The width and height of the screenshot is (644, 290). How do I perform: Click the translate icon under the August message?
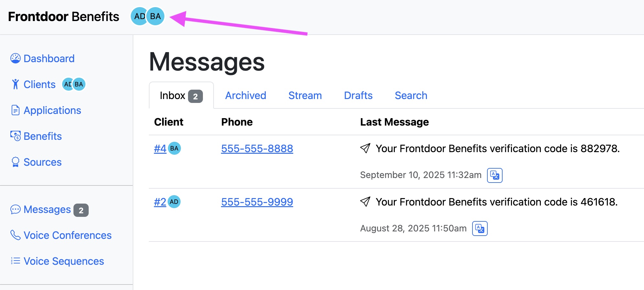pos(480,228)
